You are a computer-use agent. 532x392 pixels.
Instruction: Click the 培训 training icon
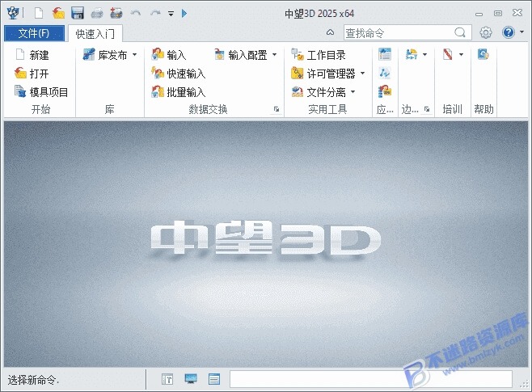[448, 54]
